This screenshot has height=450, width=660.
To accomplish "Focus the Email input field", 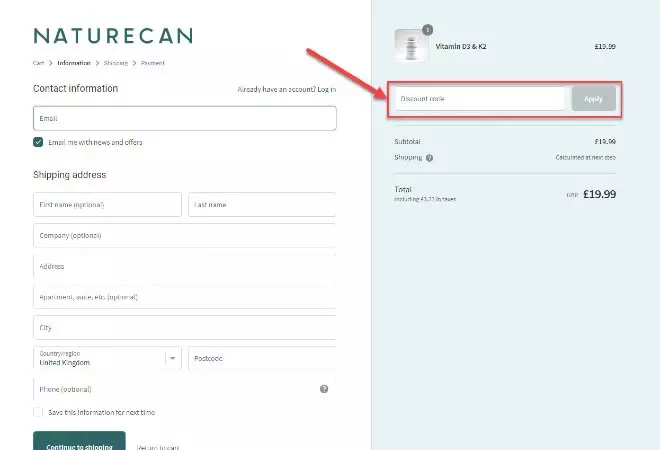I will pos(185,118).
